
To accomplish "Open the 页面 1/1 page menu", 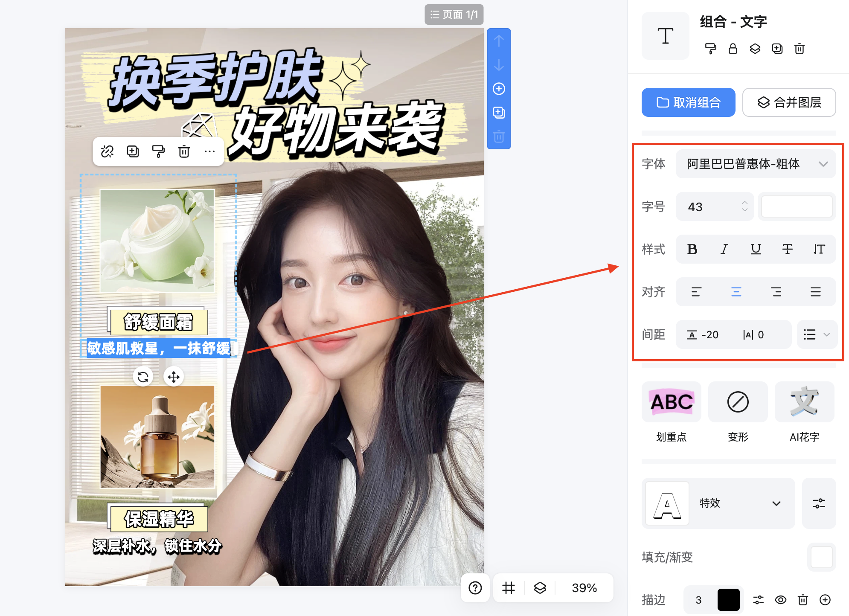I will [454, 15].
